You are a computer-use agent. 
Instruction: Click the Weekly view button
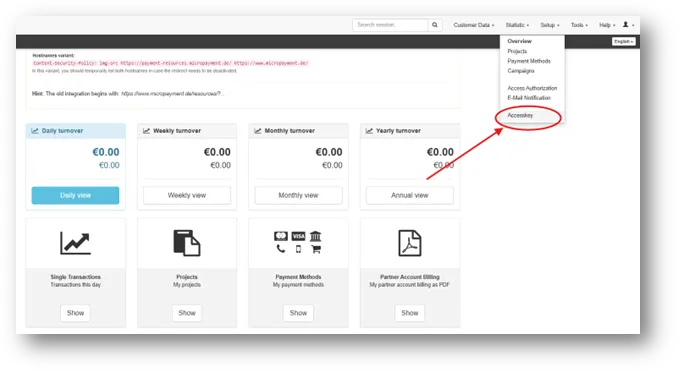tap(187, 196)
